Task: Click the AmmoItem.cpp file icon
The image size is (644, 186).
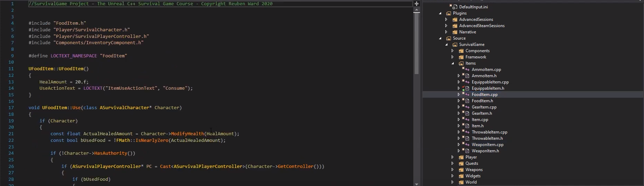Action: [x=467, y=70]
